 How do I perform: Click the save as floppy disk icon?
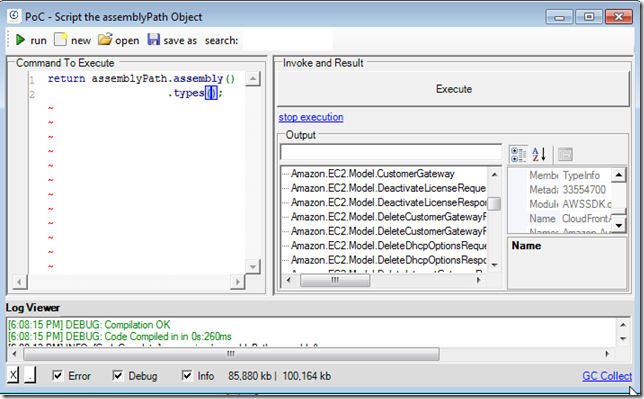point(153,39)
